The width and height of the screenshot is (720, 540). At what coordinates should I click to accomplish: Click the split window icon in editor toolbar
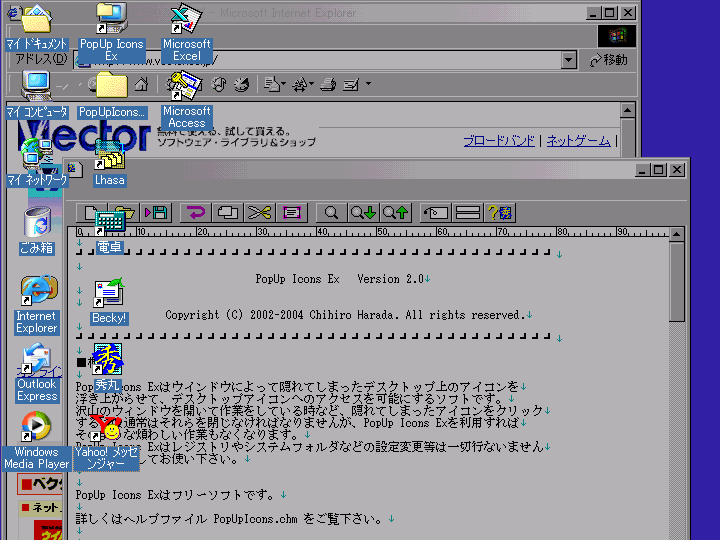(x=467, y=213)
